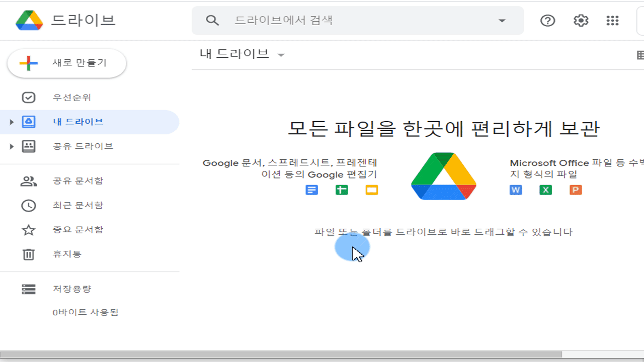Open 최근 문서함 in the sidebar
This screenshot has height=362, width=644.
(x=78, y=205)
